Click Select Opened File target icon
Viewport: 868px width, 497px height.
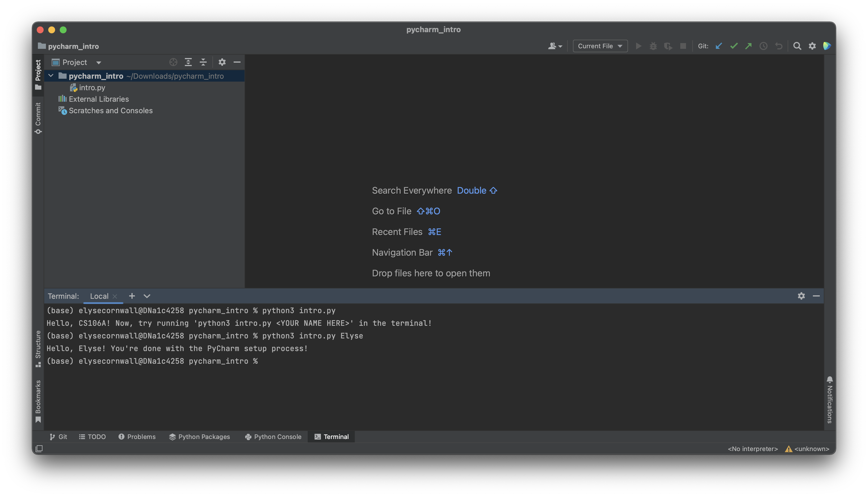click(x=173, y=62)
